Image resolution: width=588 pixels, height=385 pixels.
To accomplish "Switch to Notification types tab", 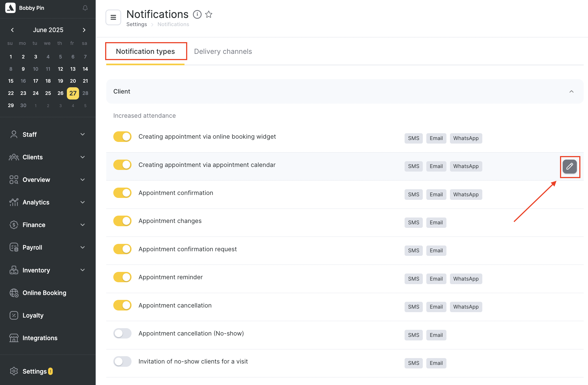I will [145, 51].
